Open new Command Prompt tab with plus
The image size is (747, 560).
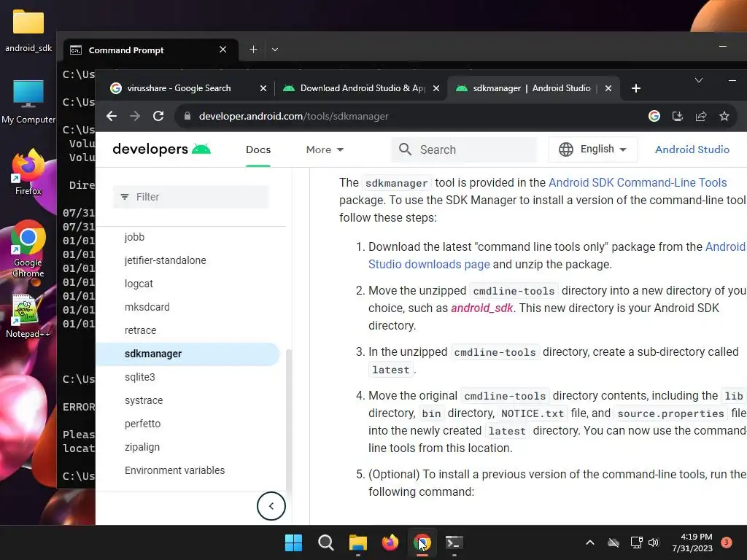tap(253, 50)
